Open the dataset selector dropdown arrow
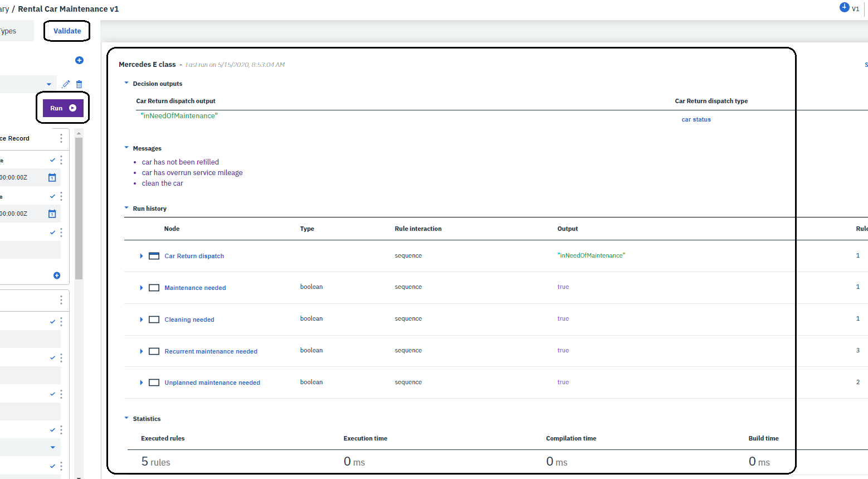Image resolution: width=868 pixels, height=479 pixels. point(49,84)
